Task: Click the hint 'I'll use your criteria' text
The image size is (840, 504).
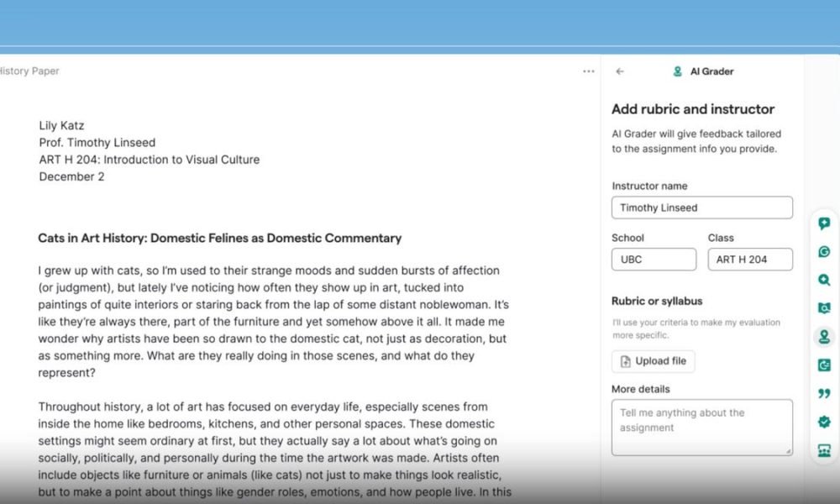Action: 696,328
